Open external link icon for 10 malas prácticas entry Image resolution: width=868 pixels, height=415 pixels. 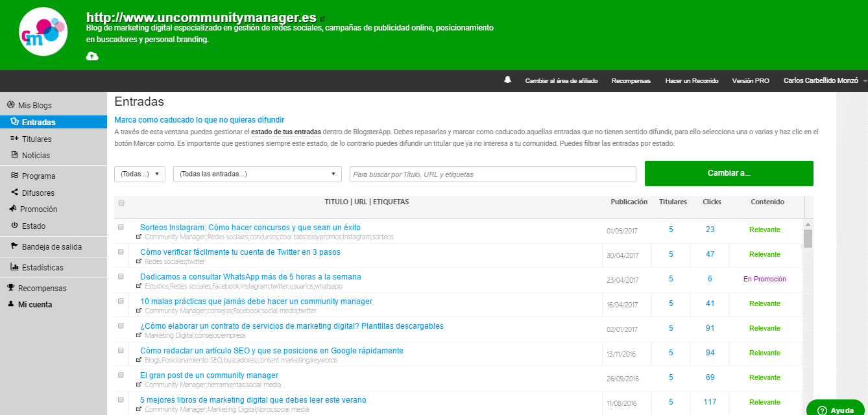139,311
